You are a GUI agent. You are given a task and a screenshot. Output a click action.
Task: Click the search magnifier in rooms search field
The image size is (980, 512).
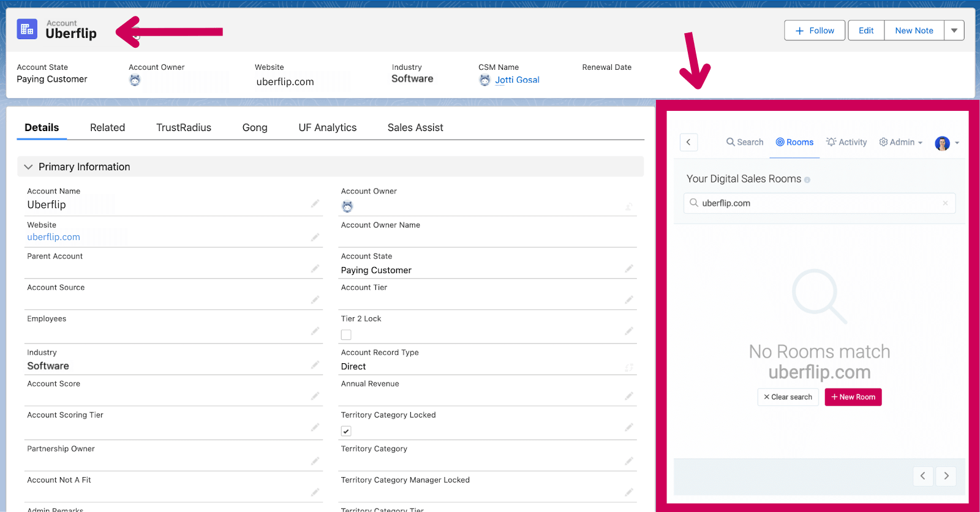pos(694,203)
